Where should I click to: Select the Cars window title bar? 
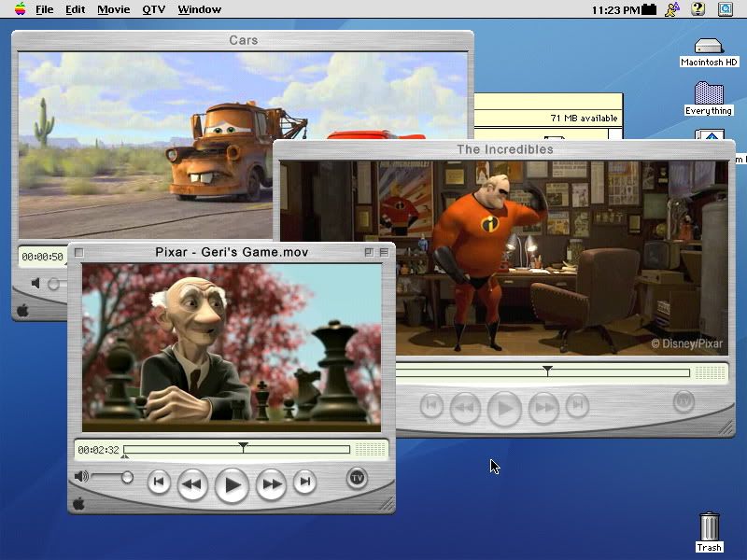click(x=243, y=40)
